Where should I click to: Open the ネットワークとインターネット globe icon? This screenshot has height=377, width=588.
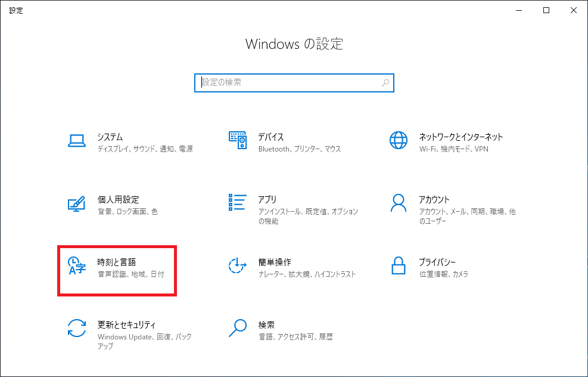398,140
